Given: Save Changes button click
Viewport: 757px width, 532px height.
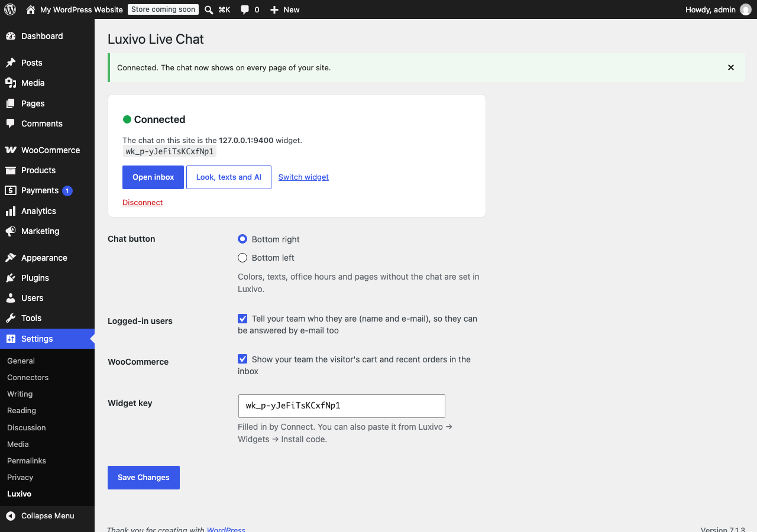Looking at the screenshot, I should click(x=144, y=478).
